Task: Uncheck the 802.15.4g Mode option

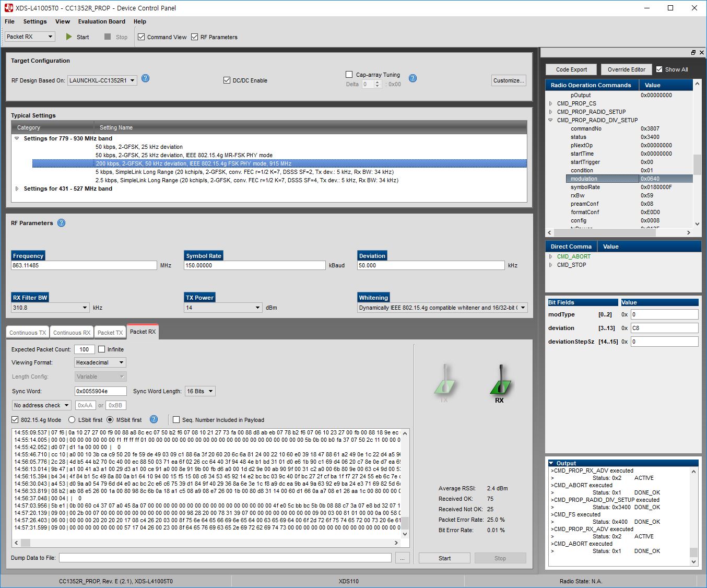Action: (15, 419)
